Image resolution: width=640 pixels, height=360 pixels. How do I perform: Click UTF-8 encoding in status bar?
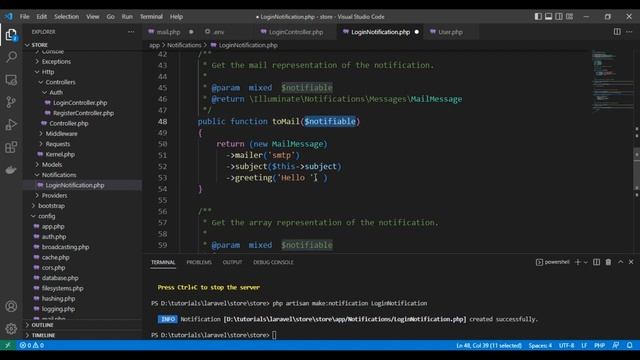tap(567, 345)
